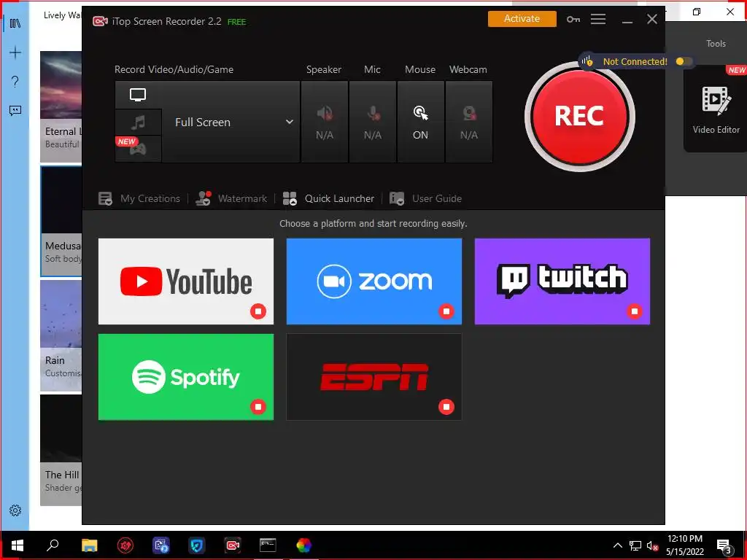Switch to the Quick Launcher tab
This screenshot has height=560, width=747.
click(329, 198)
